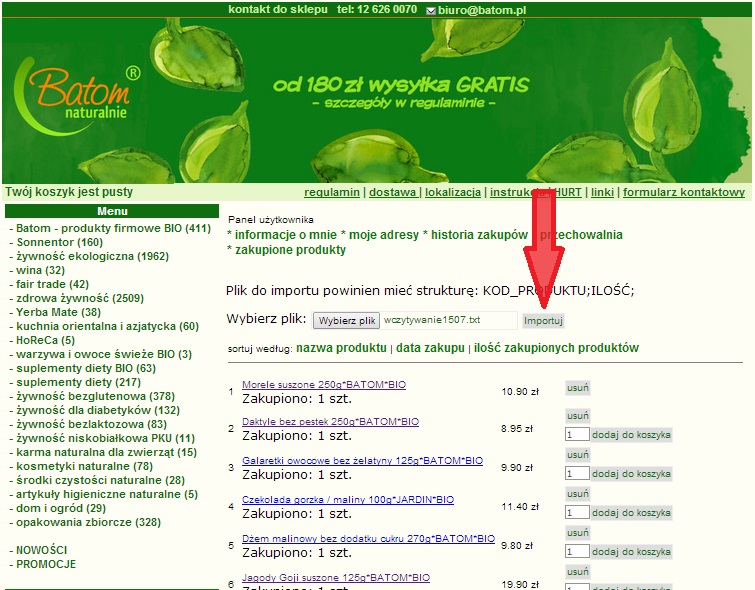Open Galaretki owocowe bez żelatyny product link
This screenshot has height=590, width=755.
(363, 460)
